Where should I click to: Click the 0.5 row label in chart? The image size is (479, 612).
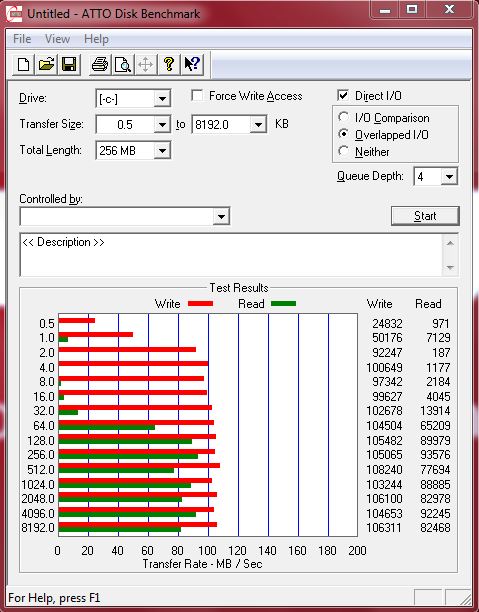[x=46, y=324]
